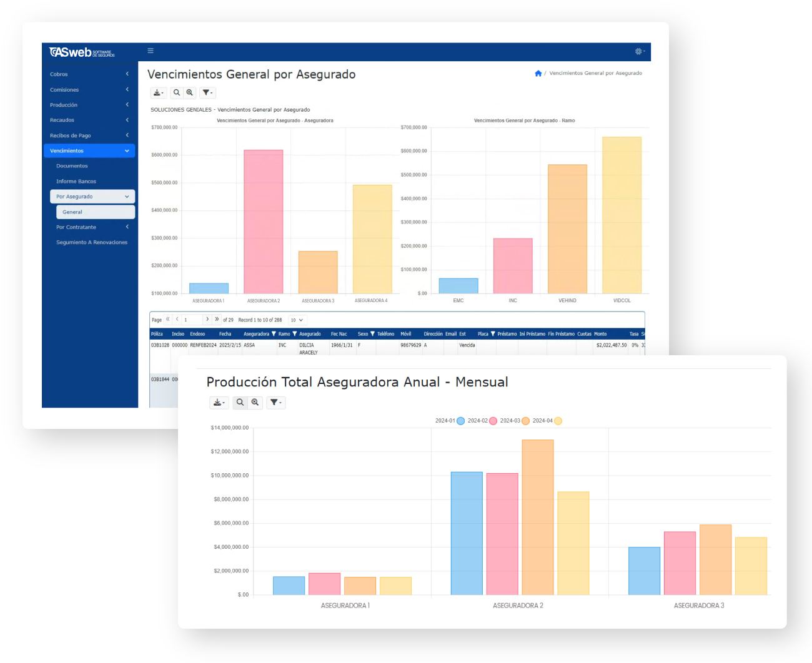The height and width of the screenshot is (663, 812).
Task: Toggle the 2024-02 legend series
Action: click(493, 421)
